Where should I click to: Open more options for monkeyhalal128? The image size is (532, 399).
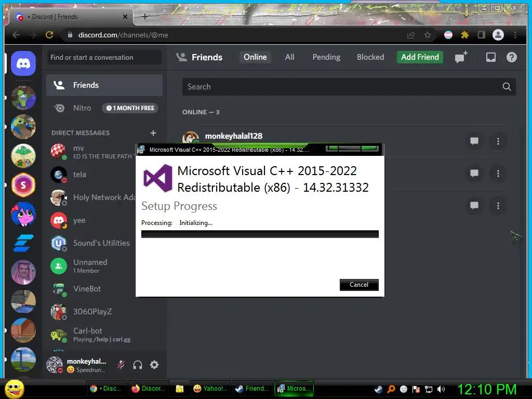498,141
